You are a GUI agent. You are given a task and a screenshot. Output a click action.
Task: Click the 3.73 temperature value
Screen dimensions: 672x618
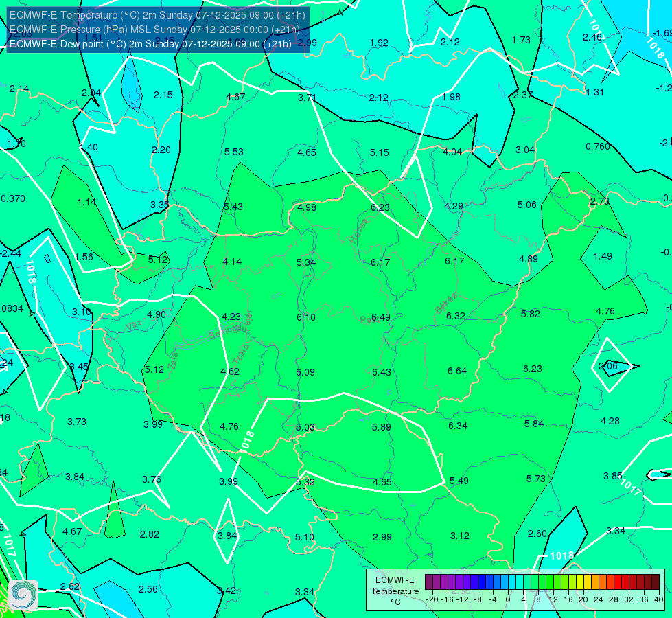77,422
